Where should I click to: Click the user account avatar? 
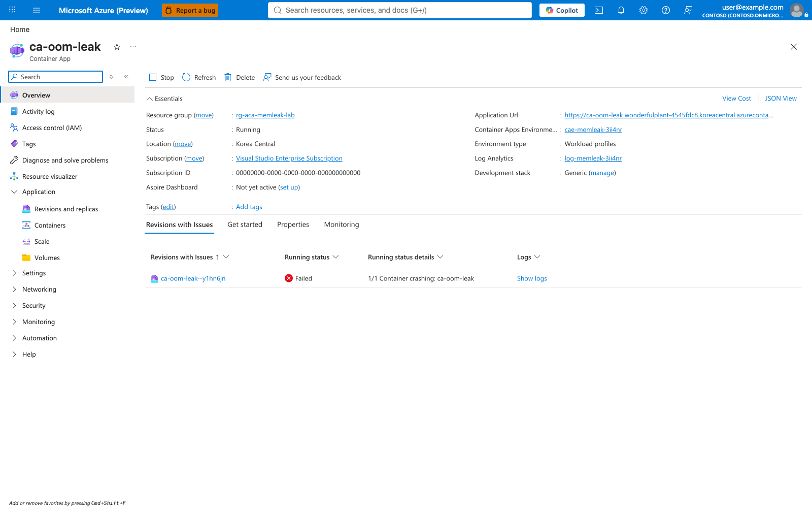pos(797,10)
